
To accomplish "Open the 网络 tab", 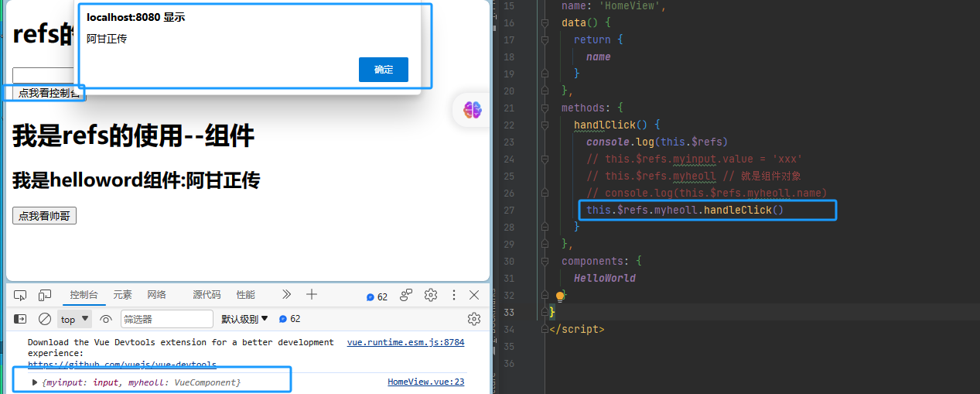I will [157, 295].
